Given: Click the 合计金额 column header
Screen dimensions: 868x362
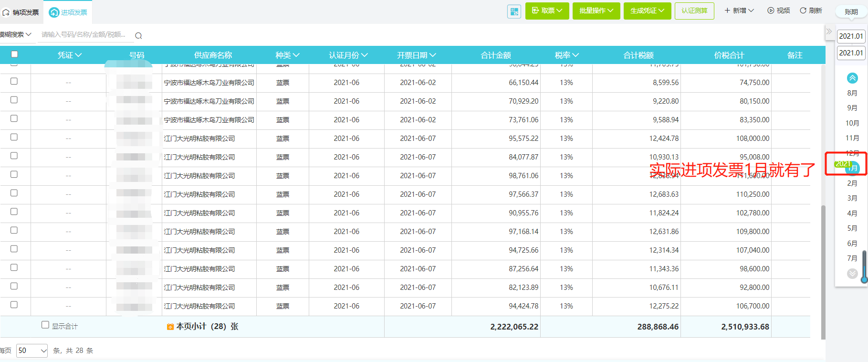Looking at the screenshot, I should [496, 55].
